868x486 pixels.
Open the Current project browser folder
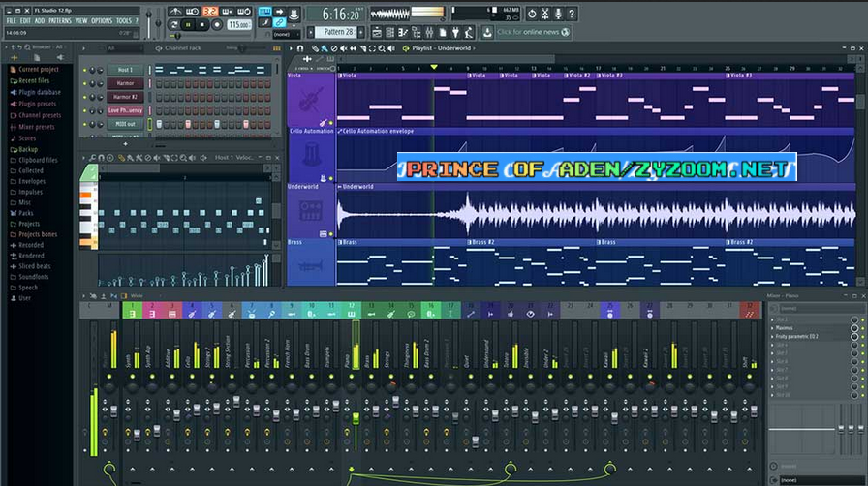point(34,69)
